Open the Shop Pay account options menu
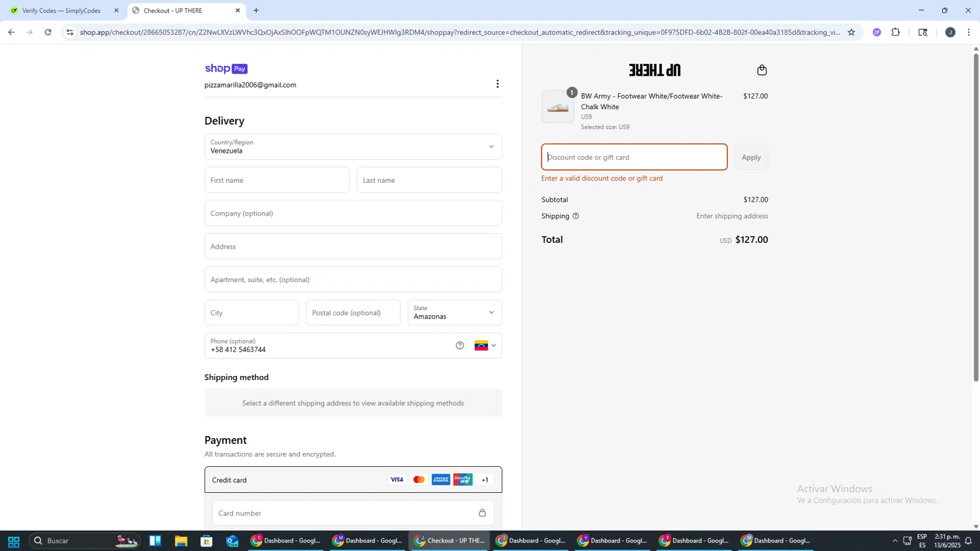 pyautogui.click(x=497, y=84)
